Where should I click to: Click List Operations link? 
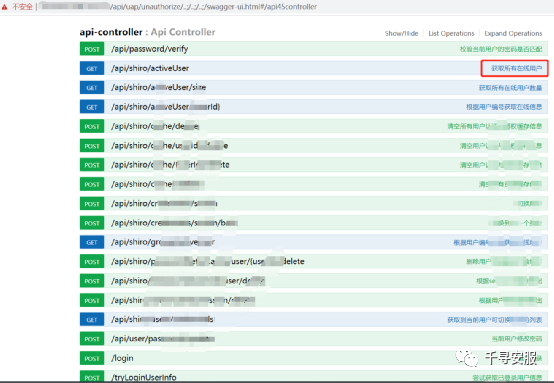click(451, 34)
